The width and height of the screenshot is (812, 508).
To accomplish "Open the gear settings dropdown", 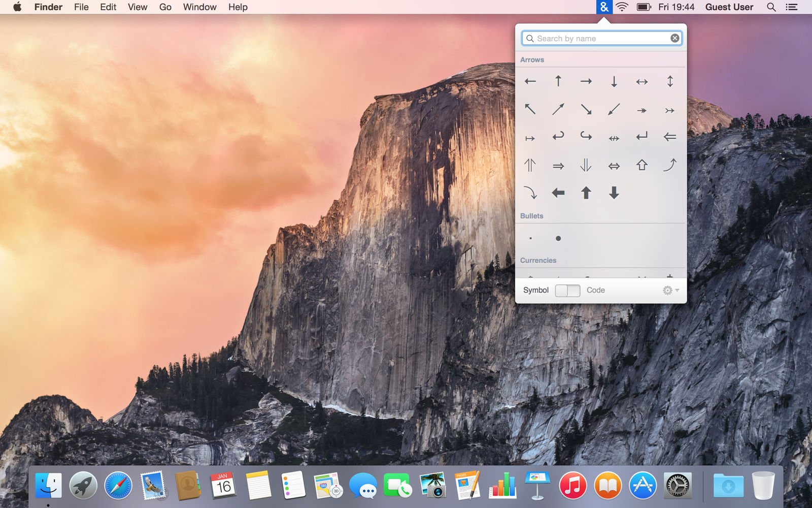I will click(x=671, y=290).
